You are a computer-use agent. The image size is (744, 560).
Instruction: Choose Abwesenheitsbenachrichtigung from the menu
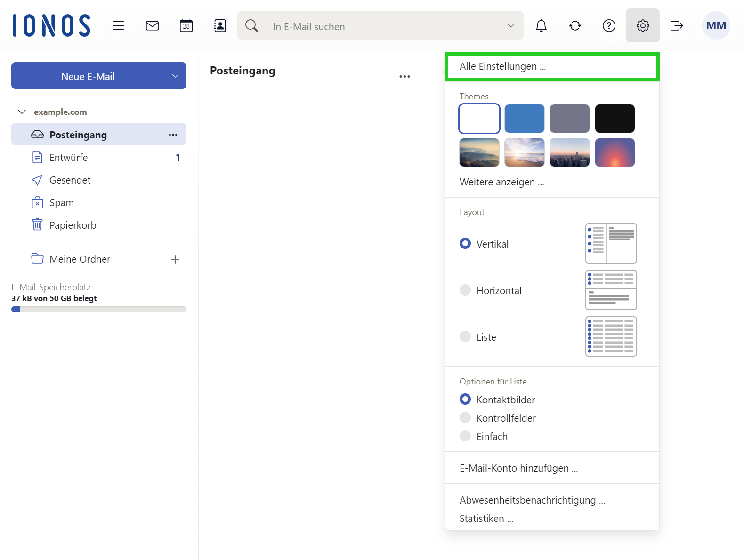point(532,500)
